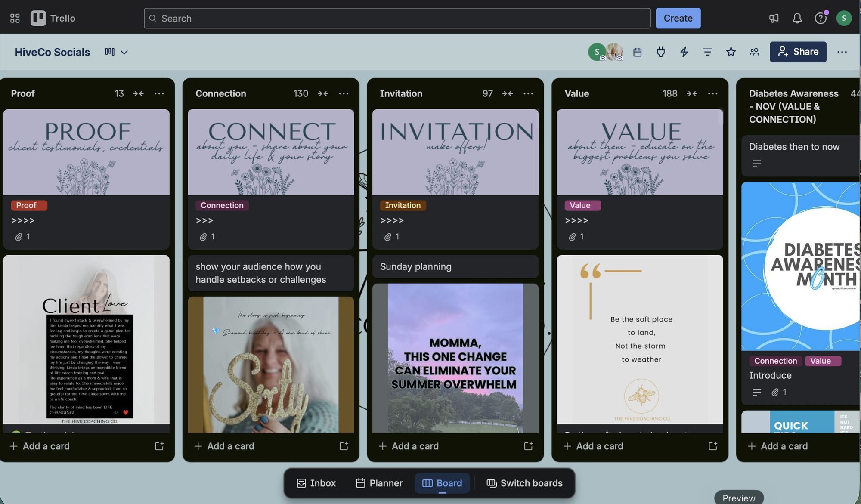This screenshot has height=504, width=861.
Task: Open the app switcher grid icon
Action: [x=15, y=18]
